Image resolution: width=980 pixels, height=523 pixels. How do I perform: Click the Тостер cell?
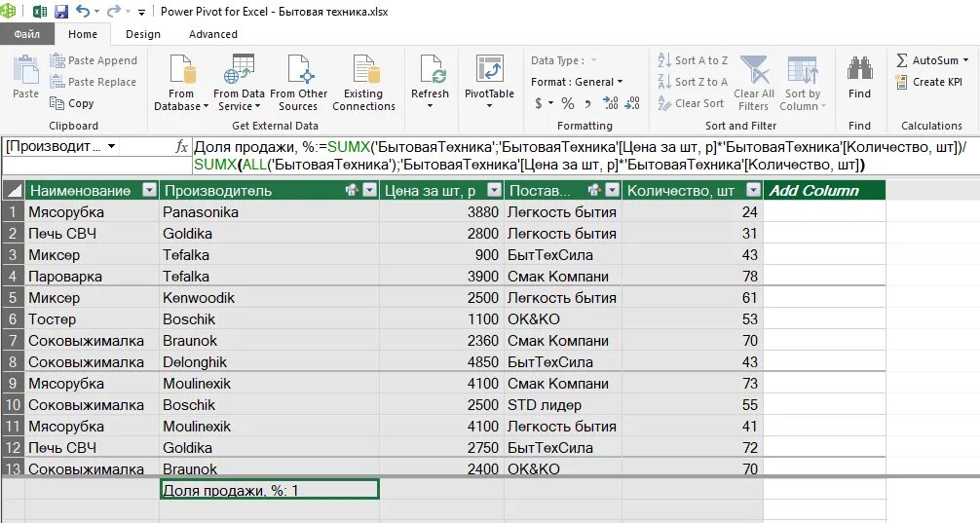(x=92, y=319)
